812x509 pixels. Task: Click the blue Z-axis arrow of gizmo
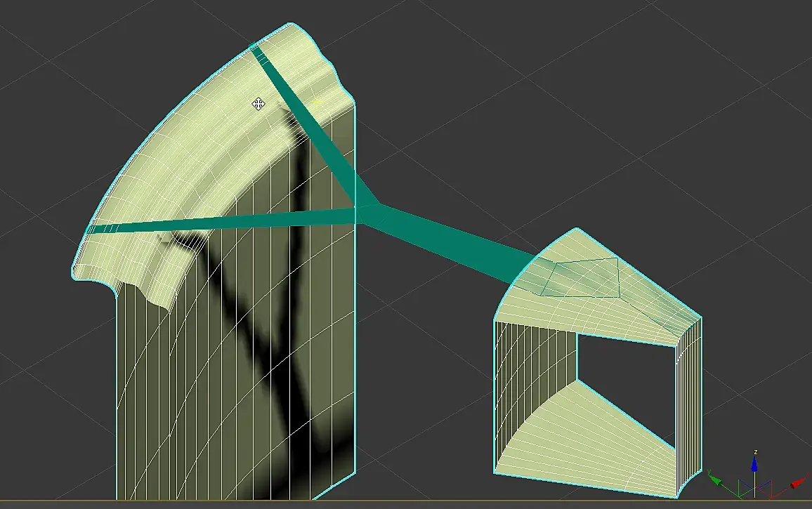(x=754, y=465)
